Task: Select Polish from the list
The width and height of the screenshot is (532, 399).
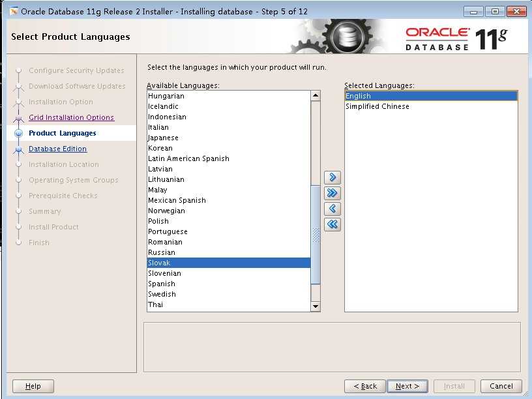Action: point(229,221)
